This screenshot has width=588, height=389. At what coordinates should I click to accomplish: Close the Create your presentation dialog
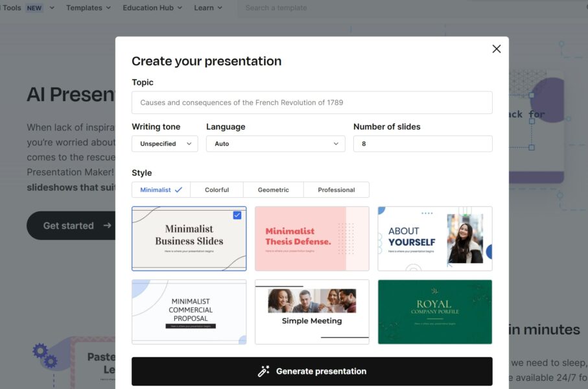click(497, 49)
